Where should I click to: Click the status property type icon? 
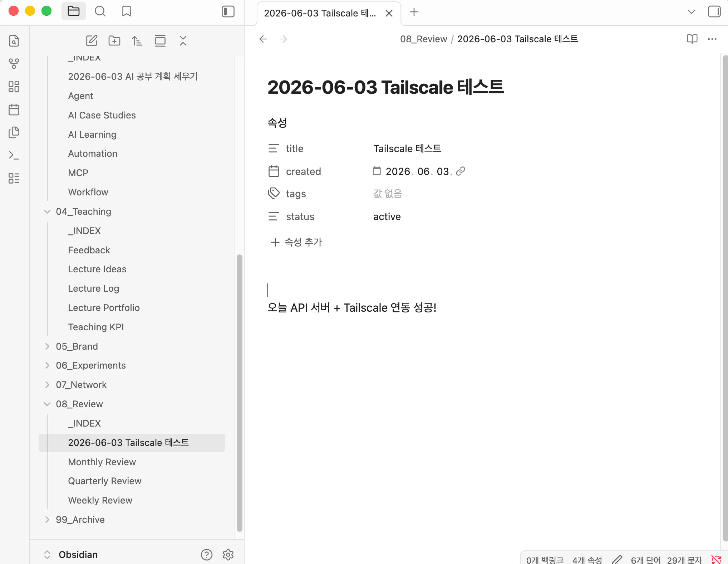tap(274, 217)
